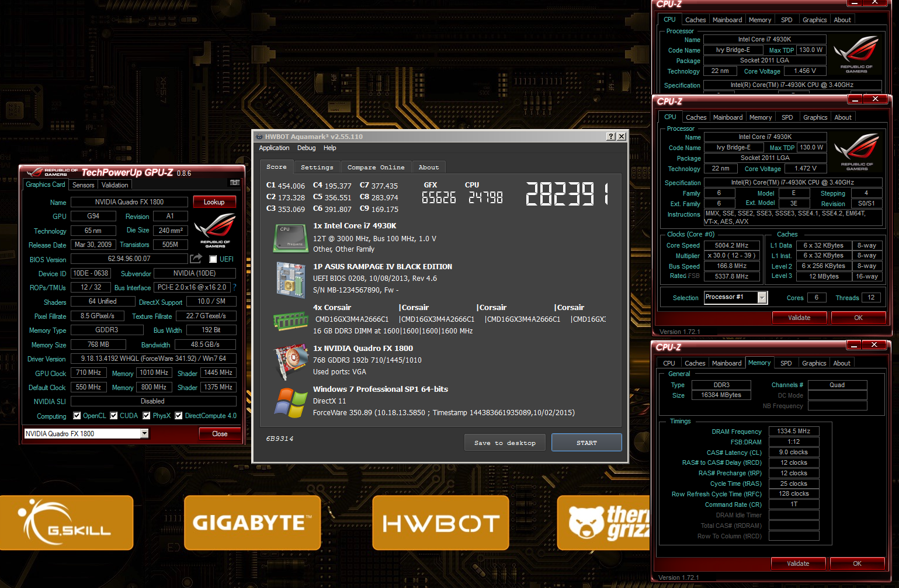
Task: Open the Application menu in Aquamark
Action: [274, 148]
